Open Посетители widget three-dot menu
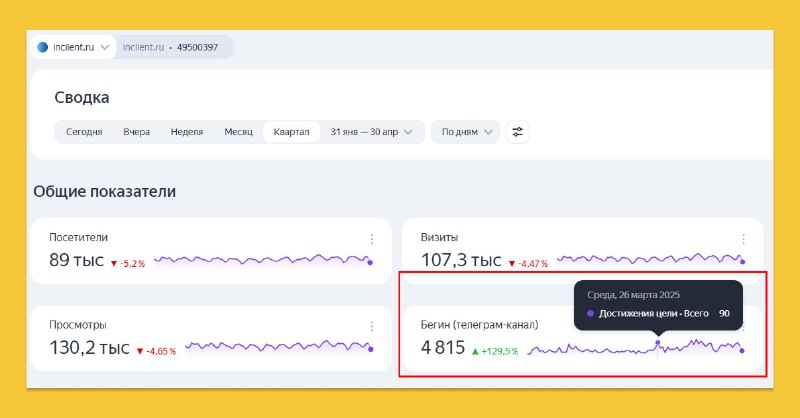This screenshot has height=418, width=800. point(371,239)
